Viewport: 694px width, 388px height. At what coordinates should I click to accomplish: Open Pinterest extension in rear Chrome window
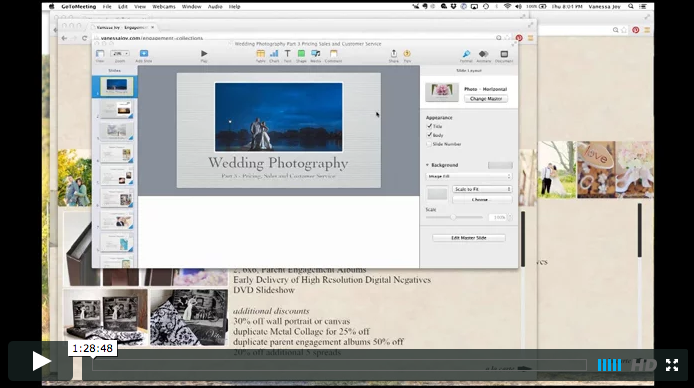636,30
